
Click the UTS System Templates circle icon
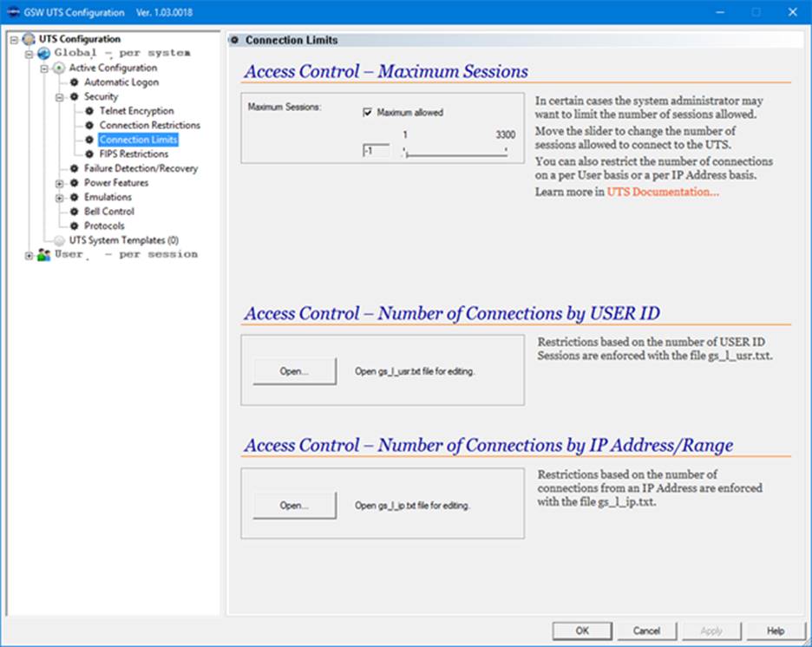[60, 240]
